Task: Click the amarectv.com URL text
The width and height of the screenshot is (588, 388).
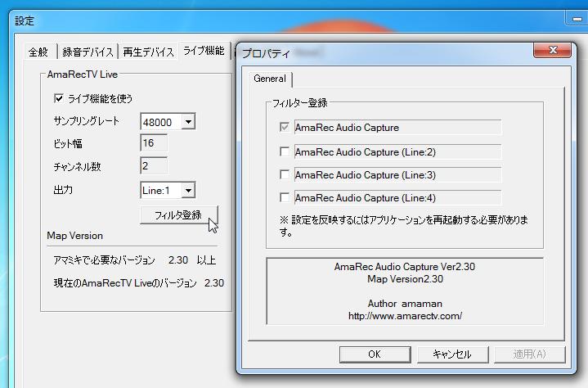Action: pyautogui.click(x=405, y=315)
